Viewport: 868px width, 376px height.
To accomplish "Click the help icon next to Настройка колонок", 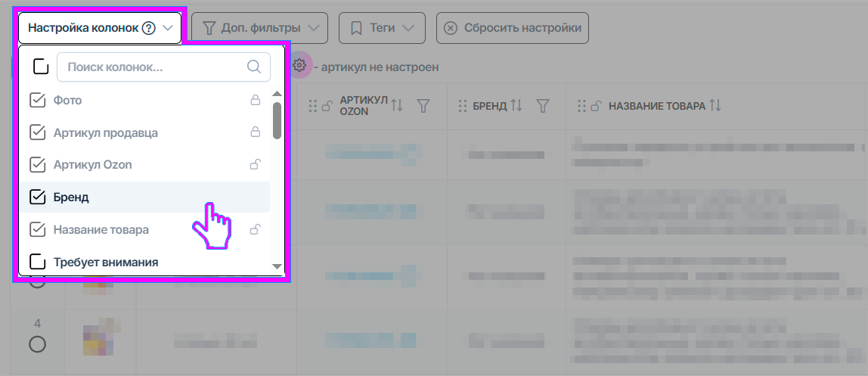I will (x=149, y=28).
